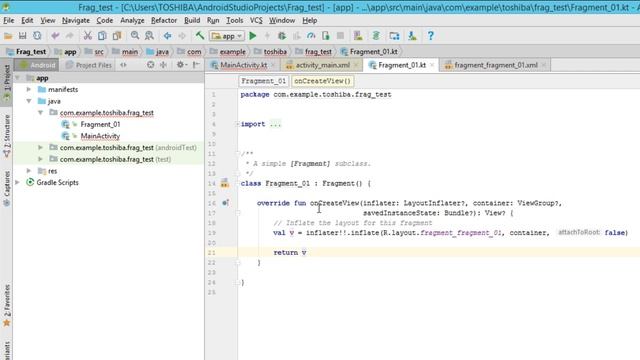Switch to fragment_fragment_01.xml editor tab

coord(496,65)
